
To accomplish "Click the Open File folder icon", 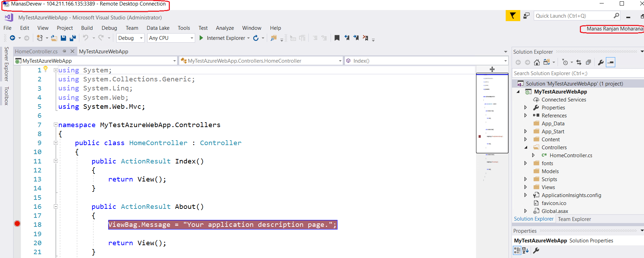I will pos(54,38).
